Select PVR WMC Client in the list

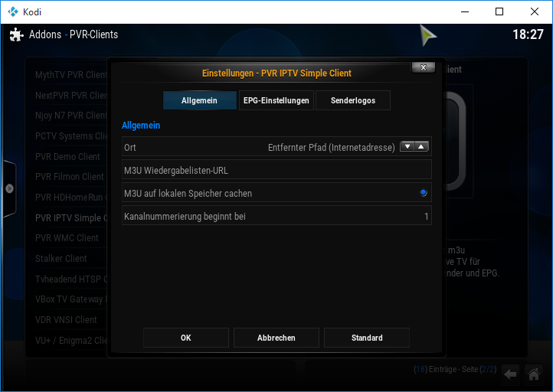pyautogui.click(x=67, y=238)
